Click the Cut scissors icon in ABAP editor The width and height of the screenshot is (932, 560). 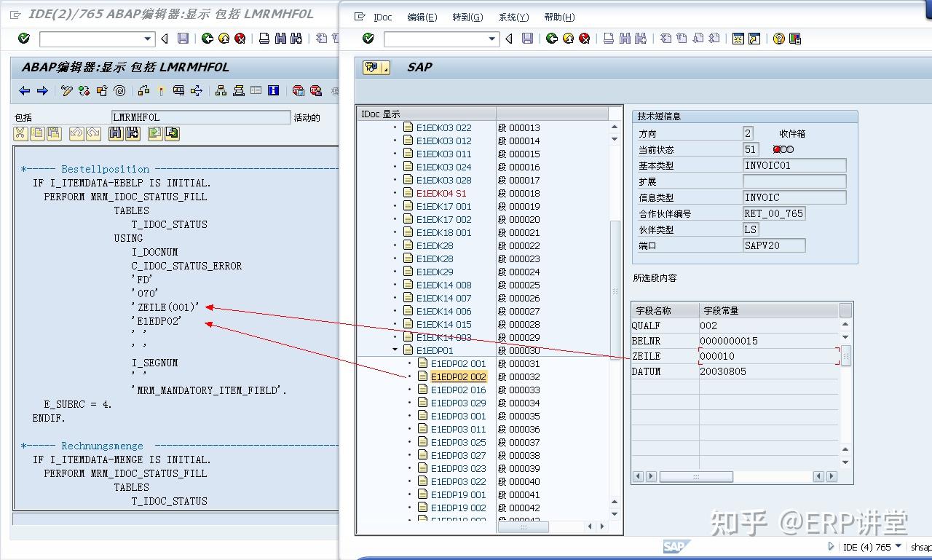20,133
